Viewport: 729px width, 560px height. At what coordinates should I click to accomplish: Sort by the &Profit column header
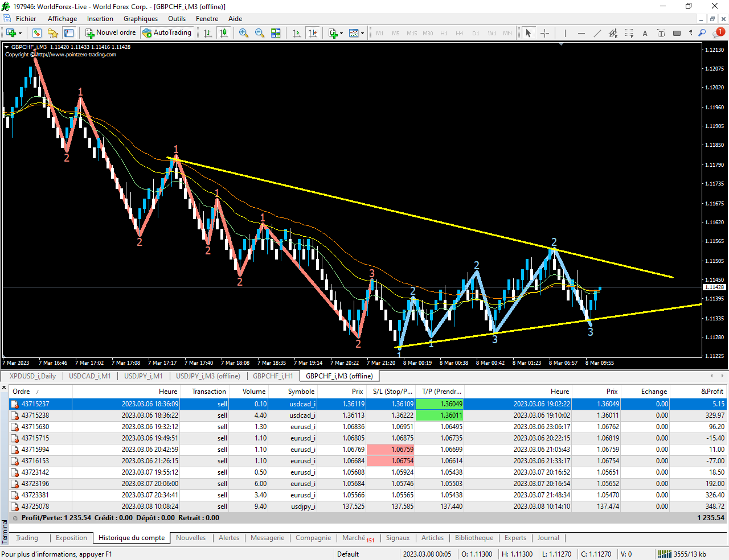point(699,392)
